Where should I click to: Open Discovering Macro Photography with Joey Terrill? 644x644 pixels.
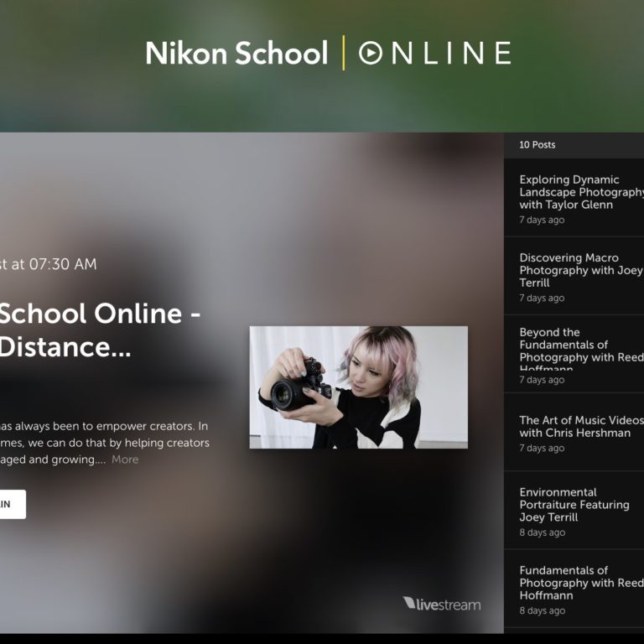(580, 270)
